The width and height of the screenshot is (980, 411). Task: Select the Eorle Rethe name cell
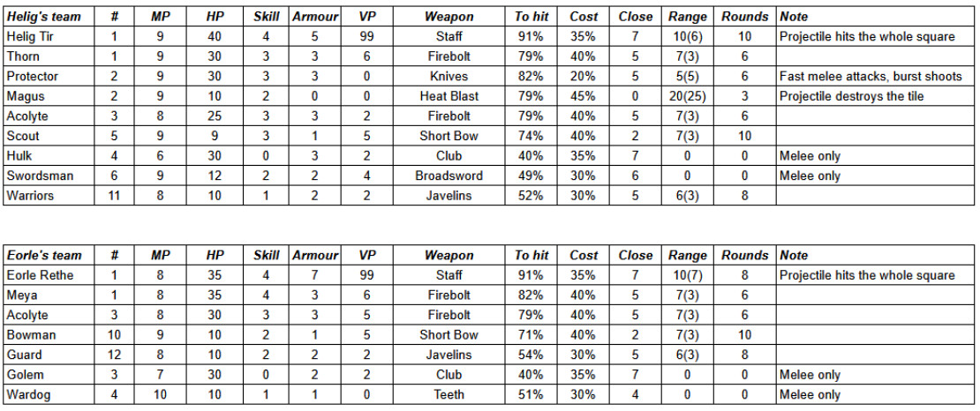(49, 275)
